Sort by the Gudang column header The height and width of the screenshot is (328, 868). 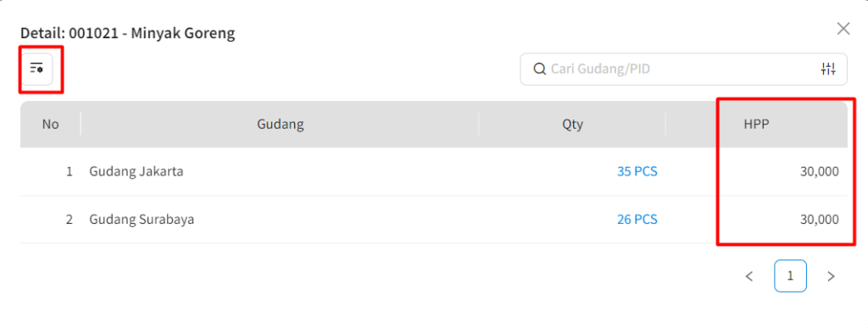pyautogui.click(x=280, y=125)
